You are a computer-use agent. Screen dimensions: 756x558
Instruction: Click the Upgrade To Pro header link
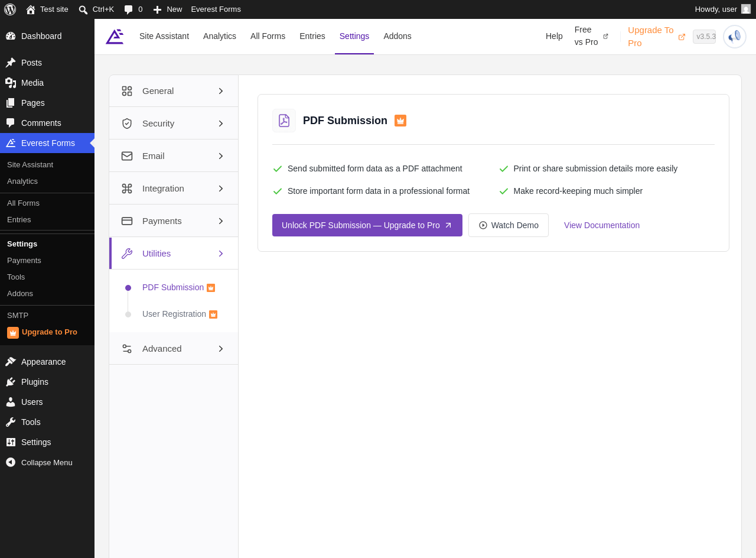click(656, 36)
